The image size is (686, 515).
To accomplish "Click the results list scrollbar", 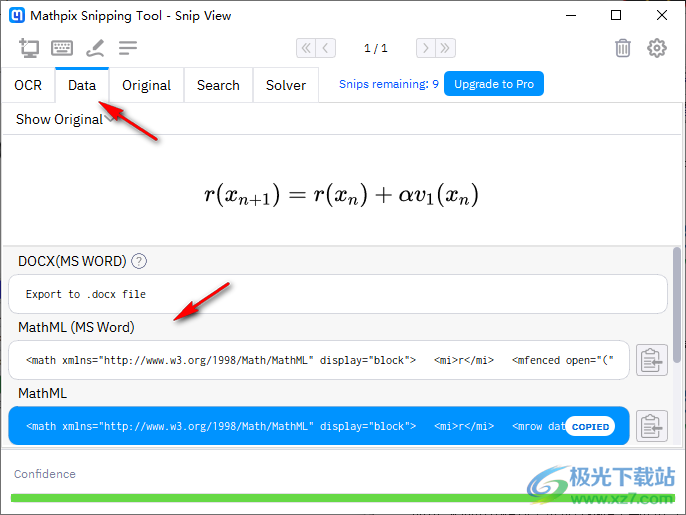I will pos(677,305).
